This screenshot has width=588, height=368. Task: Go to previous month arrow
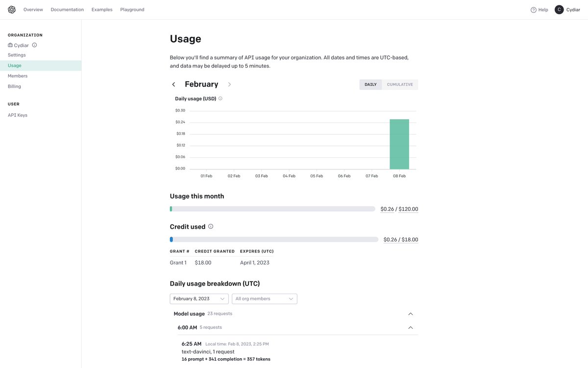click(x=173, y=84)
